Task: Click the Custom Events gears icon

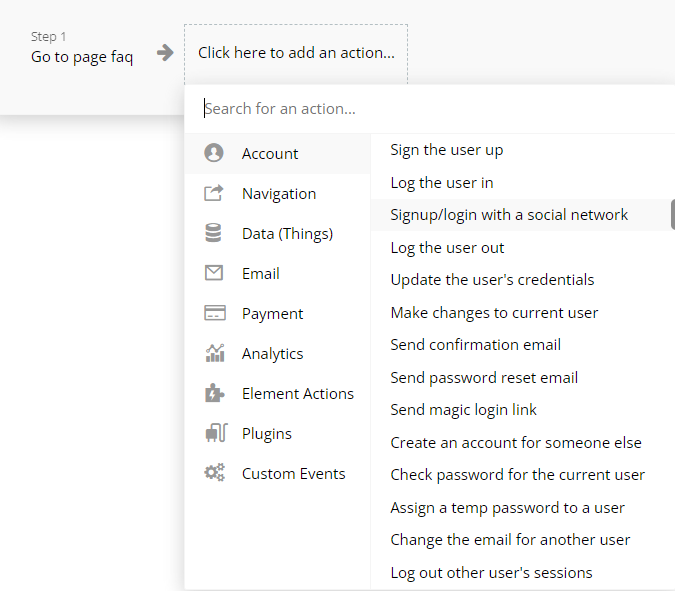Action: click(x=214, y=473)
